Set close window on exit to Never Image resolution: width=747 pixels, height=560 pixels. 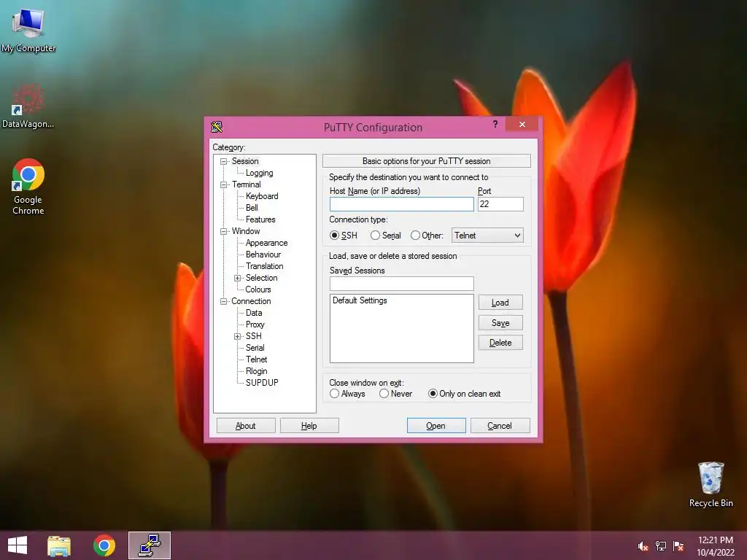384,394
